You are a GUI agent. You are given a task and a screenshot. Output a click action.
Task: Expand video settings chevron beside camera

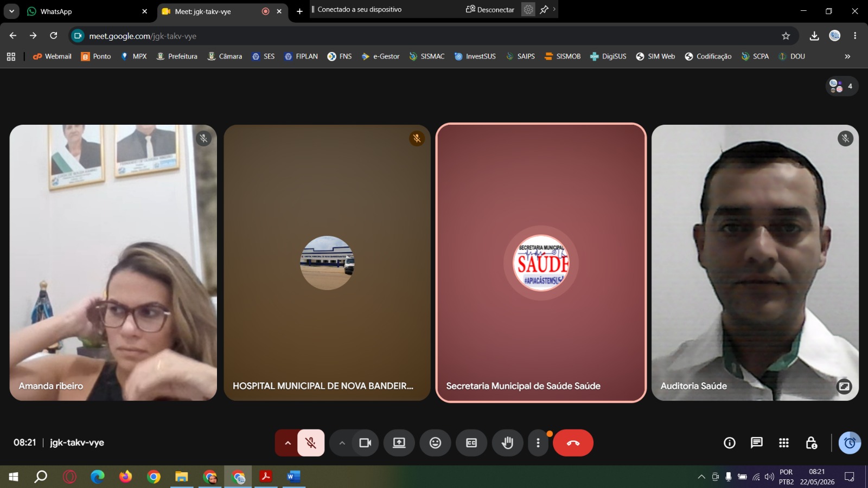[x=342, y=443]
